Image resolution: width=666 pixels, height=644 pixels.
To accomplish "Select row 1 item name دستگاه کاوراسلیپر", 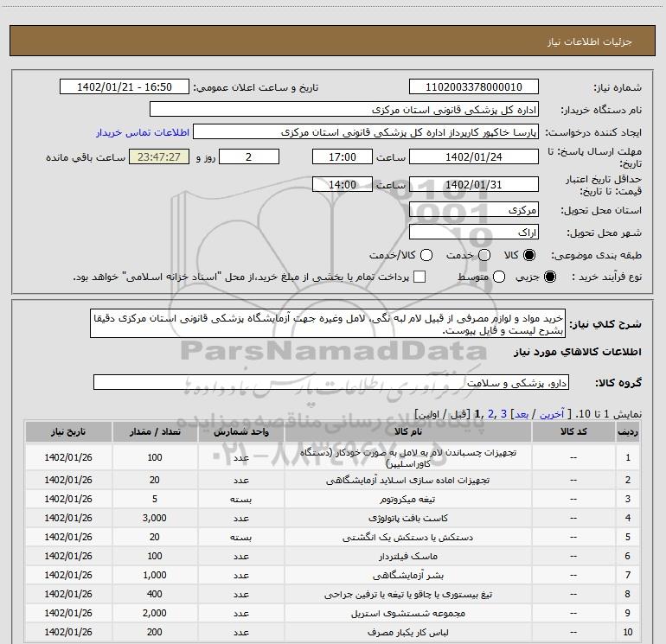I will pos(407,457).
